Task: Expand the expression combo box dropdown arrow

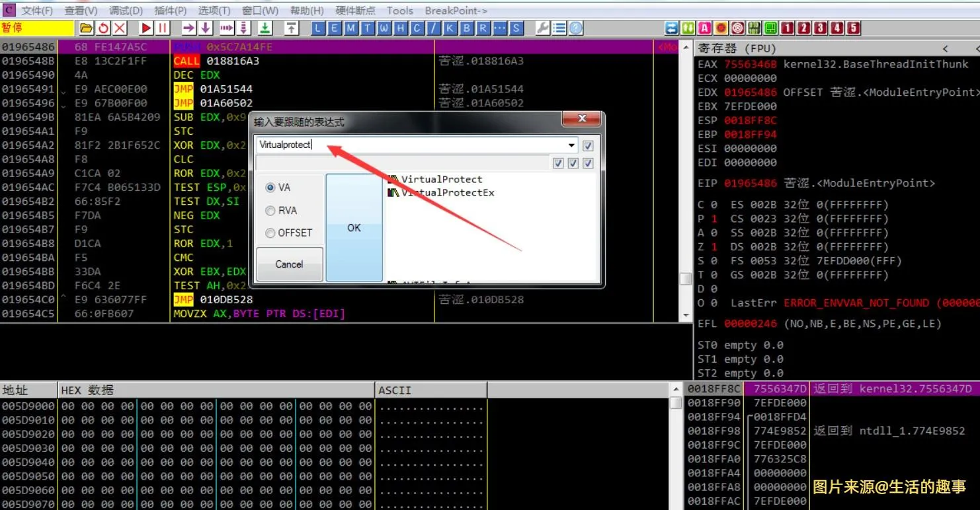Action: [571, 145]
